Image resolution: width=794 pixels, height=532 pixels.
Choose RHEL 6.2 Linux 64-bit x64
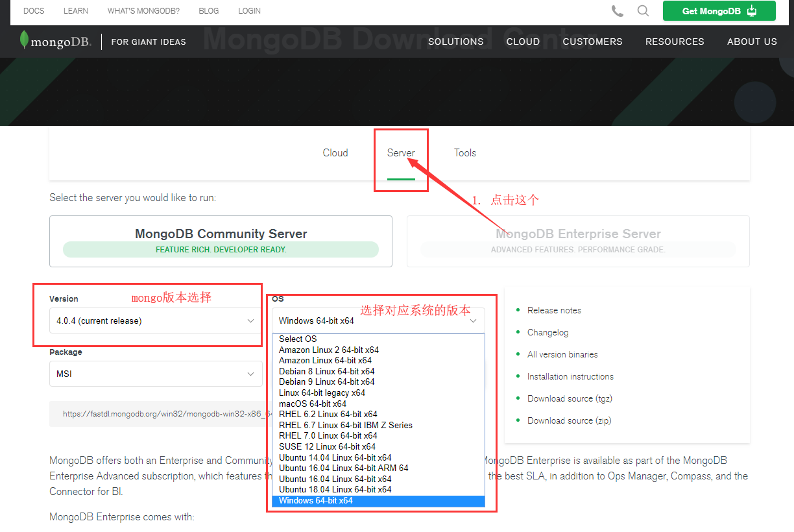(x=378, y=414)
